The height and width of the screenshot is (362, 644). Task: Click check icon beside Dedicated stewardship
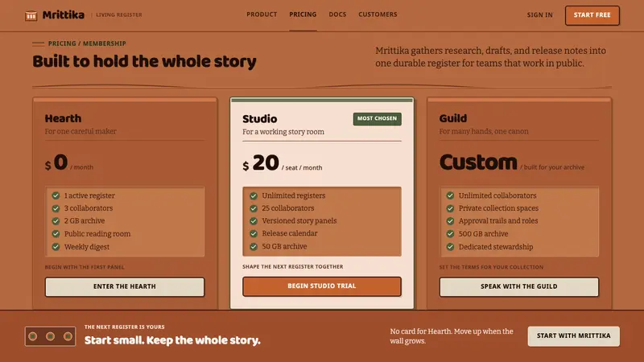450,247
